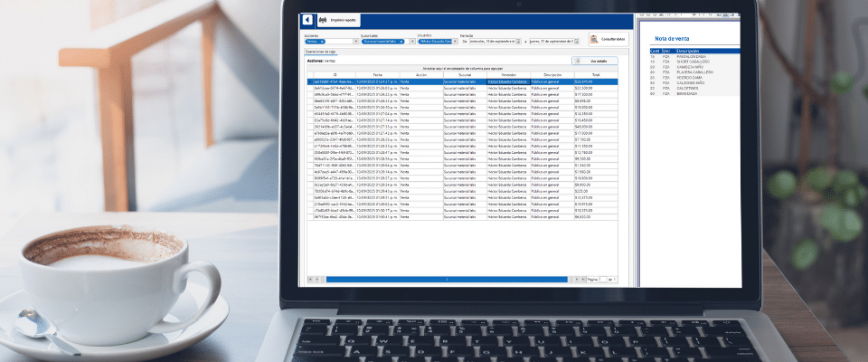Click the back arrow icon
This screenshot has width=868, height=362.
coord(307,20)
